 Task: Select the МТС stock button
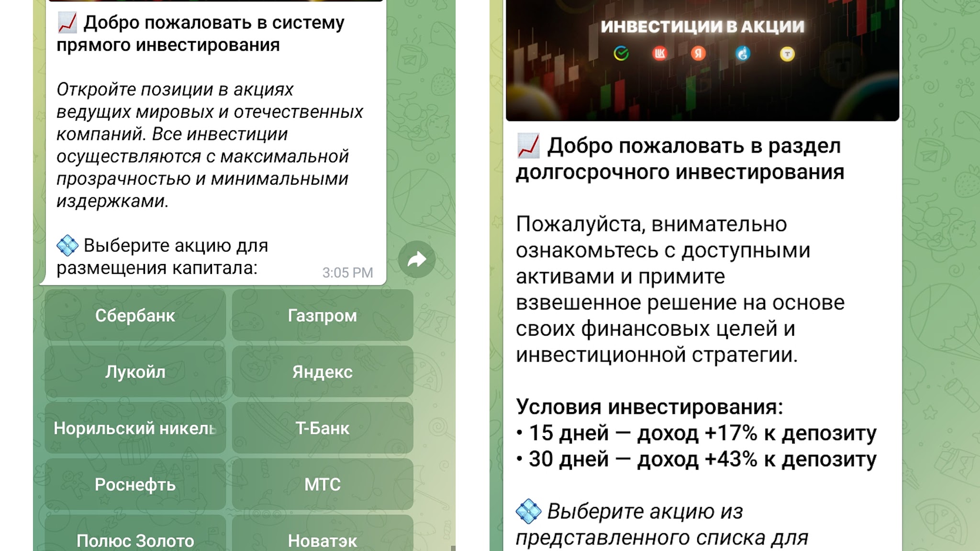click(x=323, y=485)
